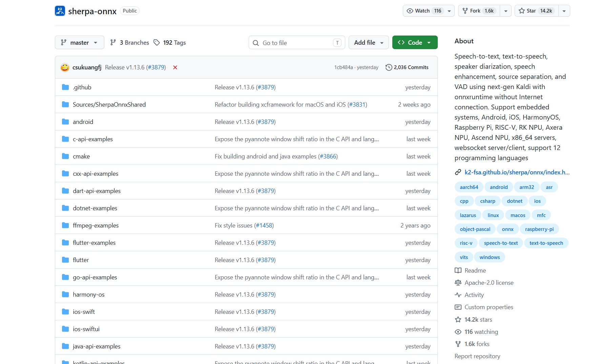Select the risc-v topic tag
The image size is (598, 364).
(466, 243)
